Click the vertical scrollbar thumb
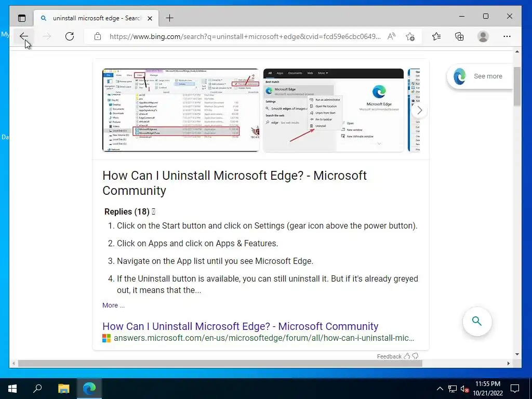Image resolution: width=532 pixels, height=399 pixels. [517, 87]
